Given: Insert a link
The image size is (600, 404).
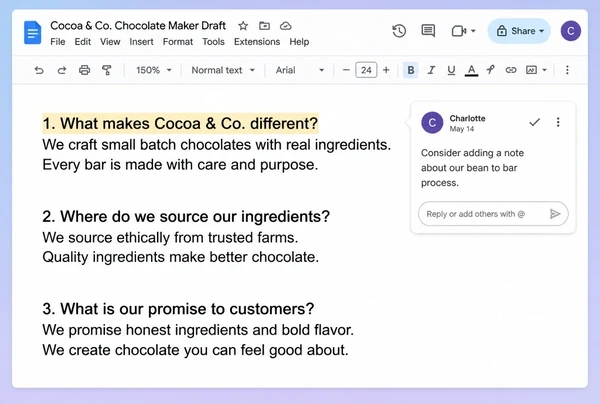Looking at the screenshot, I should click(511, 70).
